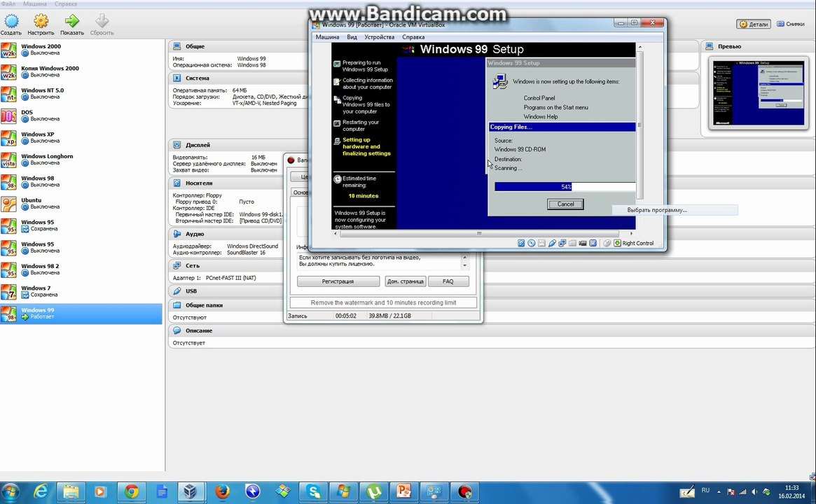Click the Дом. страница button in Bandicam

tap(405, 281)
